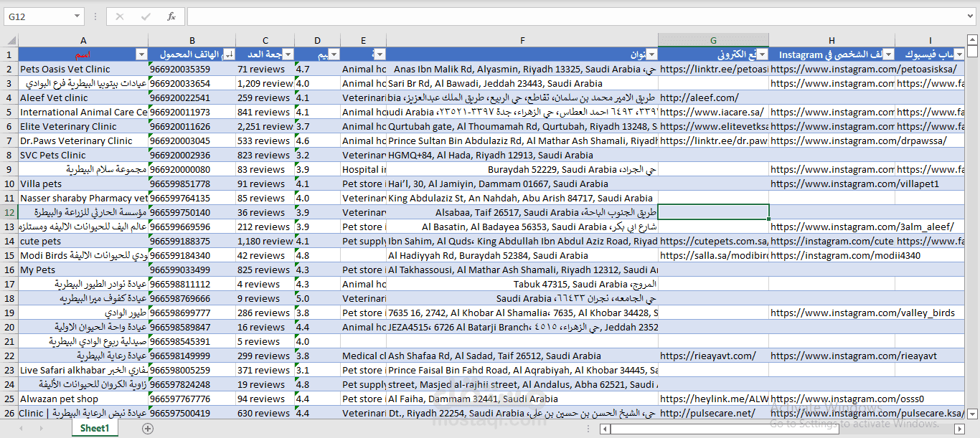Select the cell 'SVC Pets Clinic'

[83, 155]
